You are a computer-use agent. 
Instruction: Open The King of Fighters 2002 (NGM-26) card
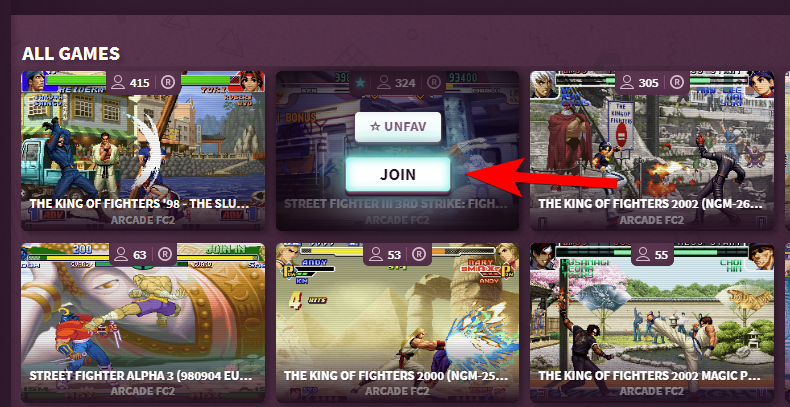pos(652,151)
